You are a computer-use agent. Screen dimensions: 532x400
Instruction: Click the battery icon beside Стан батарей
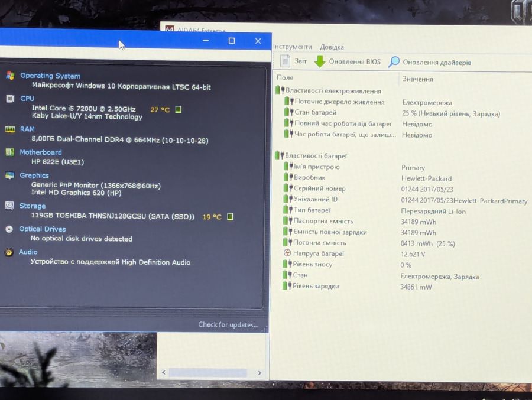[x=288, y=112]
